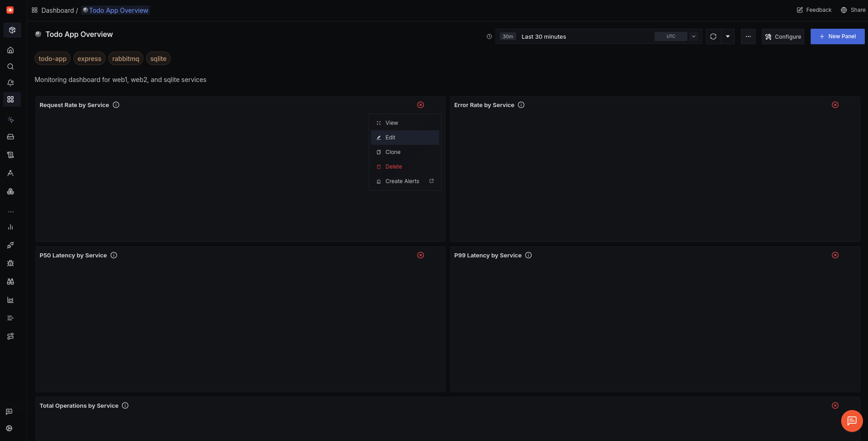Open Settings gear at sidebar bottom
The image size is (868, 441).
9,428
